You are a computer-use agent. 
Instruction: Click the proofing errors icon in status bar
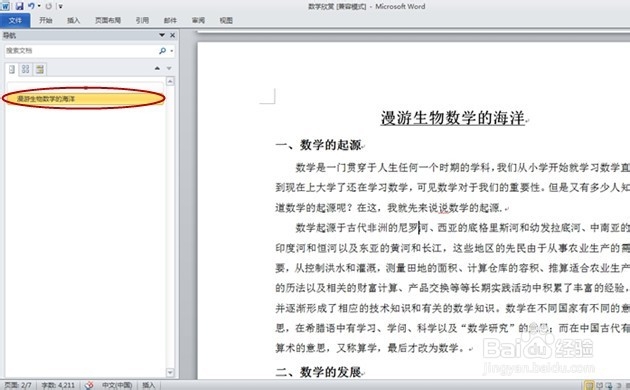coord(89,385)
